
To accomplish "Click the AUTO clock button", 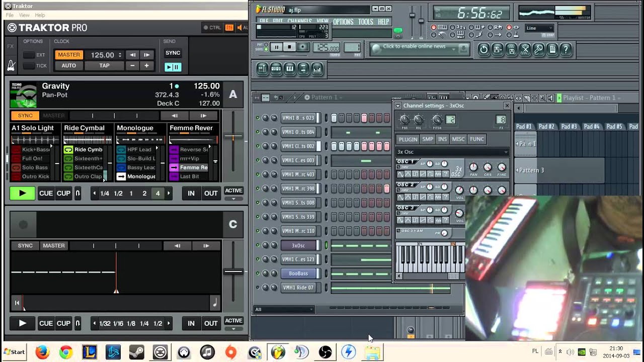I will (x=68, y=66).
